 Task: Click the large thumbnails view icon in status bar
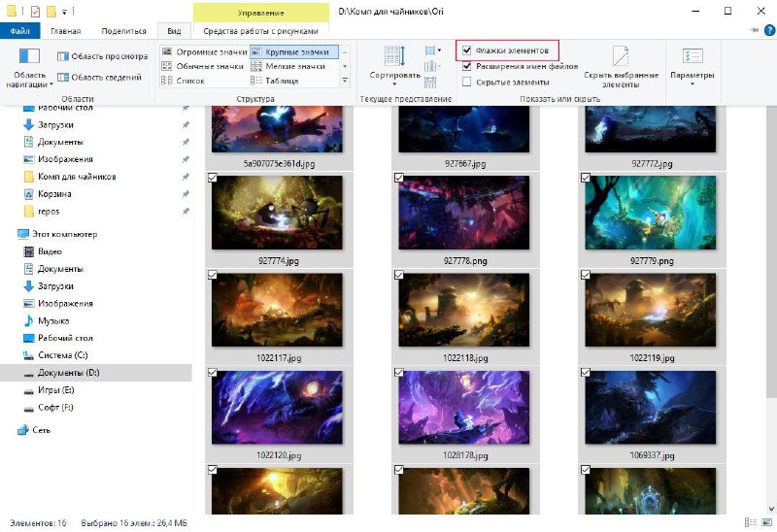pos(768,522)
